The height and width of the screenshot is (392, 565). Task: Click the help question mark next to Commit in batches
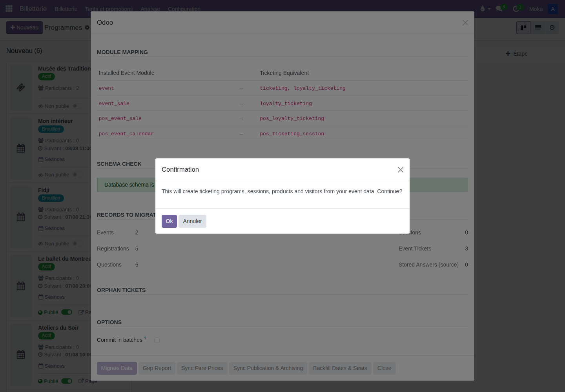pyautogui.click(x=145, y=338)
